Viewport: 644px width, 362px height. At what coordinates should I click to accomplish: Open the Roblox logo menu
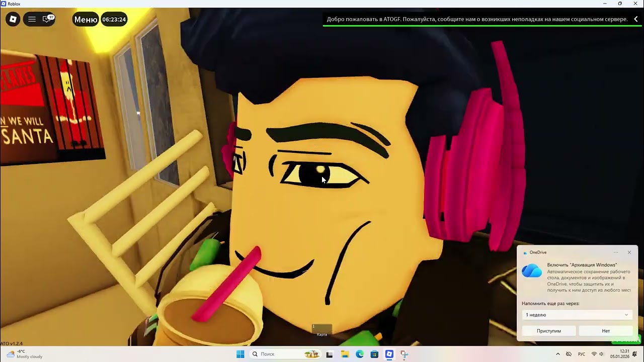tap(13, 19)
